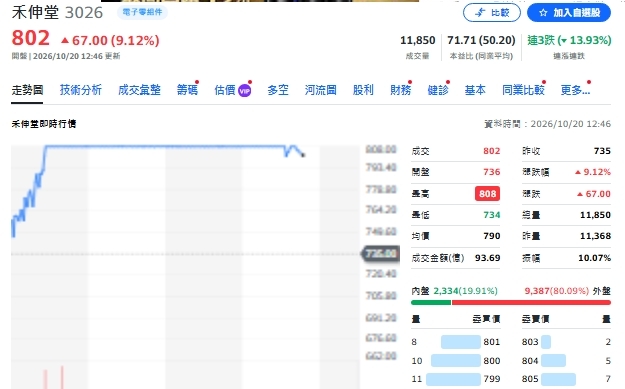
Task: Click the green down-triangle in 連3跌 indicator
Action: pos(564,41)
